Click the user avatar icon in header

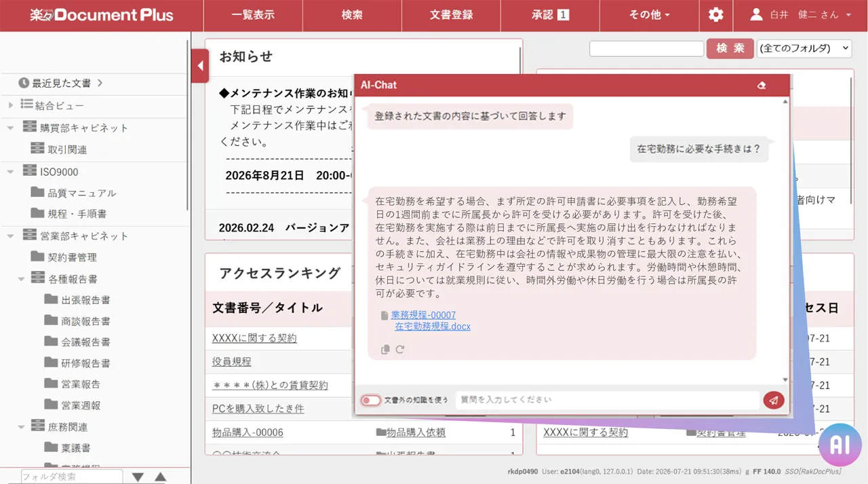click(757, 14)
